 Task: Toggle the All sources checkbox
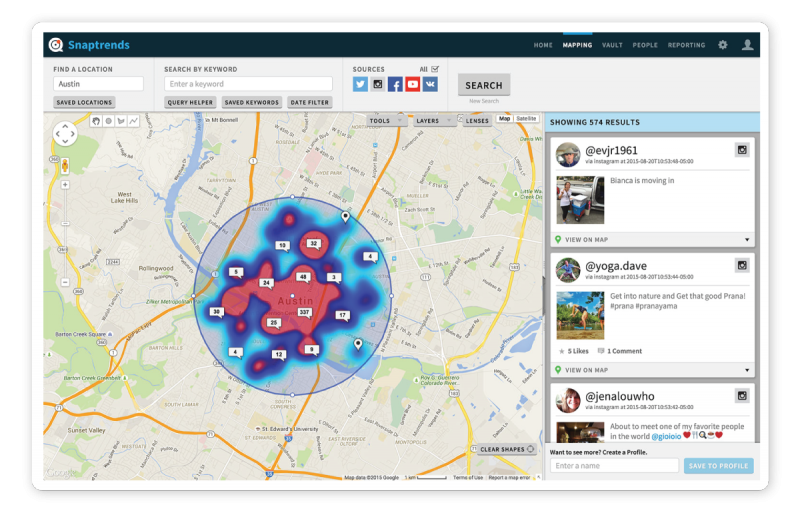[435, 69]
